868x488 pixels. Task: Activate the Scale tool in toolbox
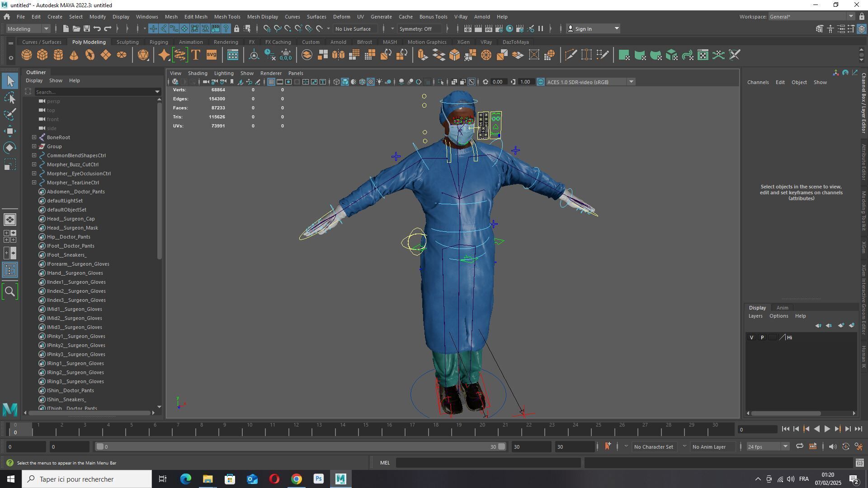10,164
